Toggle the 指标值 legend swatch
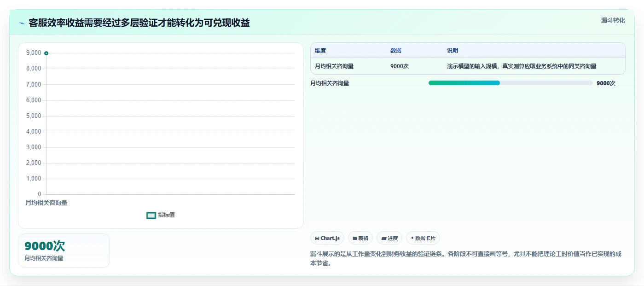 pos(151,215)
